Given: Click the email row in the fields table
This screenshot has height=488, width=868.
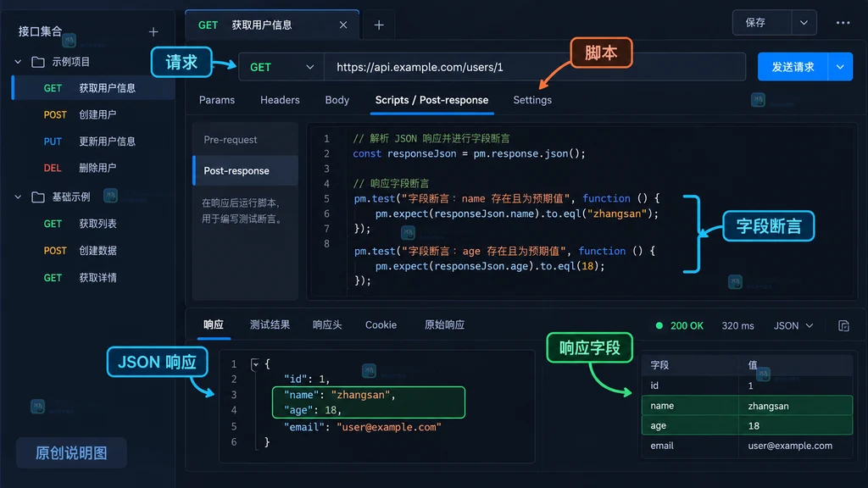Looking at the screenshot, I should (x=747, y=446).
